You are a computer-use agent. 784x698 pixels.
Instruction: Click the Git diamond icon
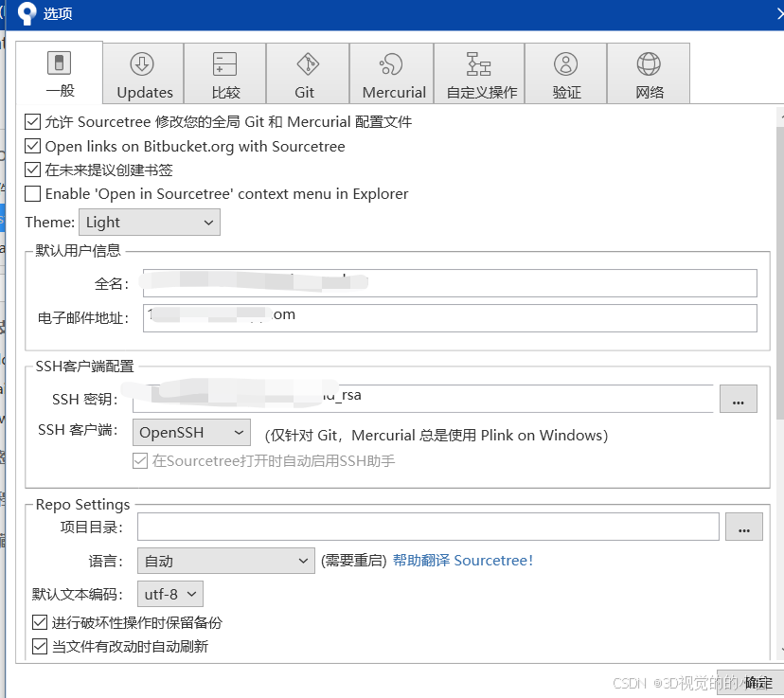308,64
